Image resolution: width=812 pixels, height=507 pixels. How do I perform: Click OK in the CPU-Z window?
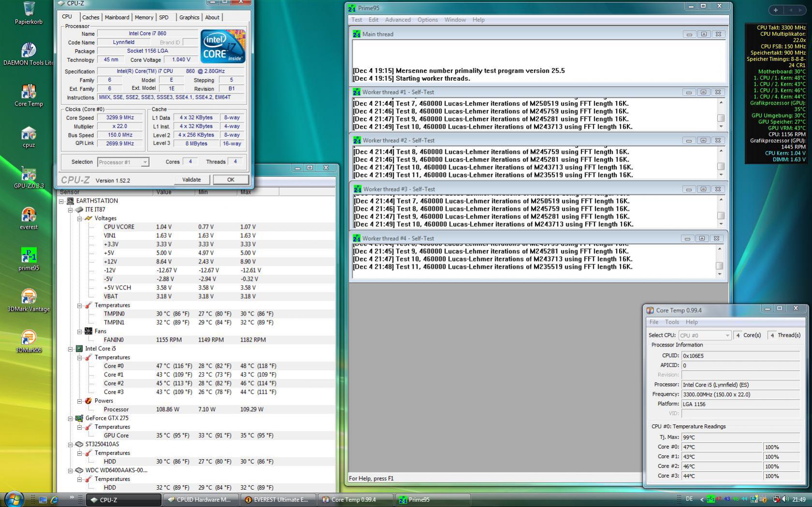(x=231, y=180)
